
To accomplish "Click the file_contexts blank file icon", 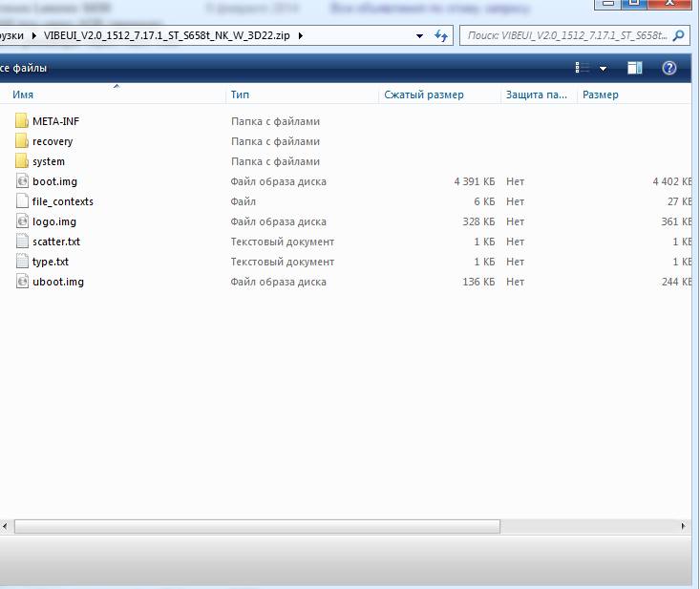I will 22,200.
